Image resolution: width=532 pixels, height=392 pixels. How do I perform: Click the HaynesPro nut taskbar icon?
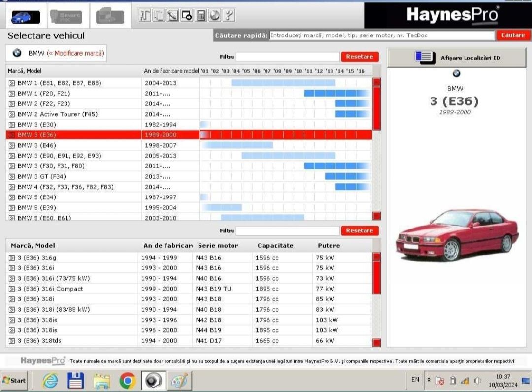tap(153, 381)
